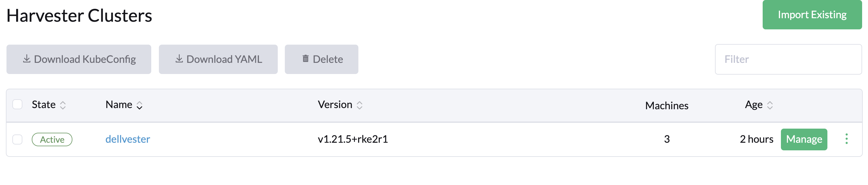
Task: Click Manage for the dellvester cluster
Action: coord(804,139)
